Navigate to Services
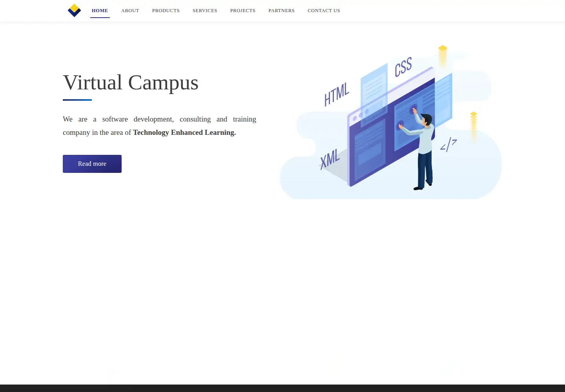Screen dimensions: 565x392 pos(205,11)
